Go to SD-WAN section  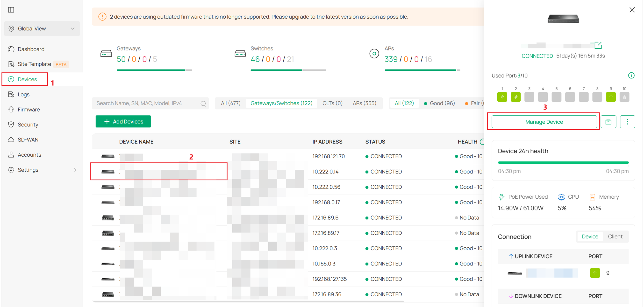[28, 140]
